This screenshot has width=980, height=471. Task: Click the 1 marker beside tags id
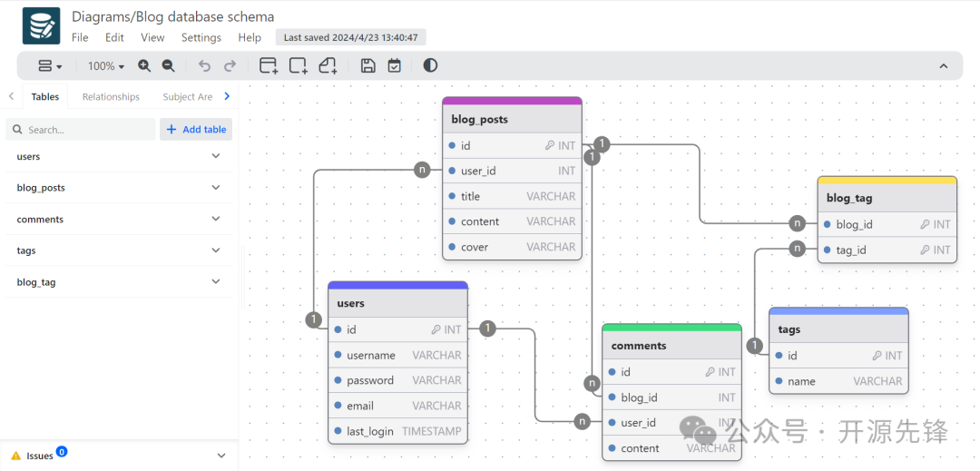pos(756,345)
